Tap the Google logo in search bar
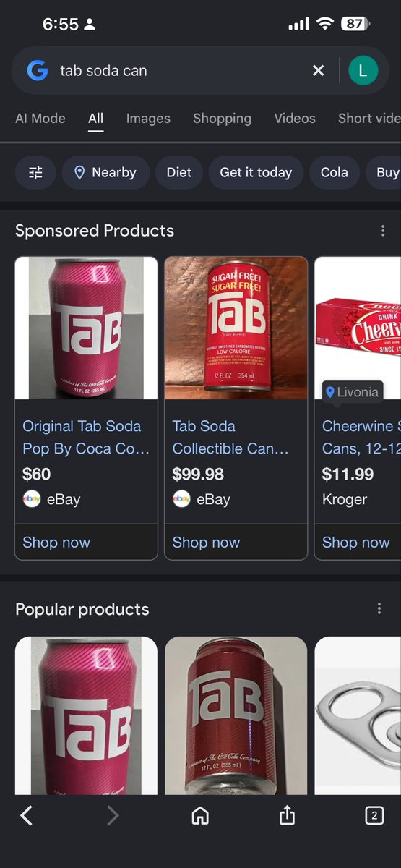This screenshot has height=868, width=401. point(37,70)
